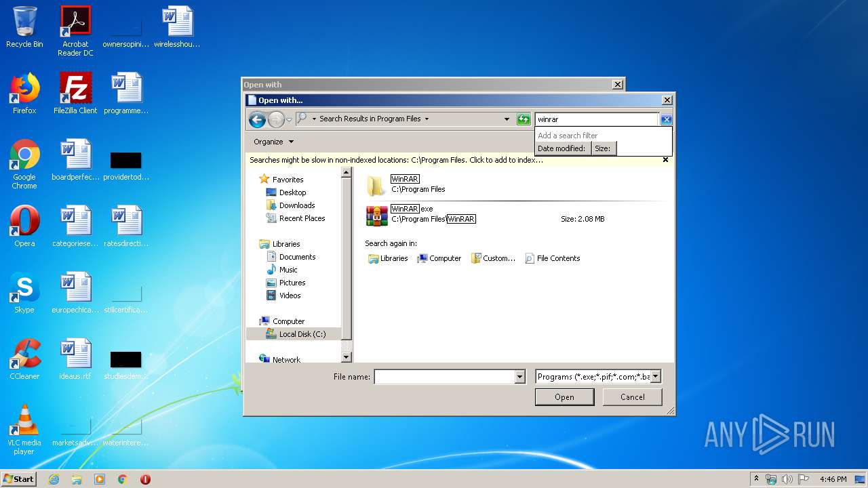This screenshot has height=488, width=868.
Task: Open the Recycle Bin desktop icon
Action: 24,27
